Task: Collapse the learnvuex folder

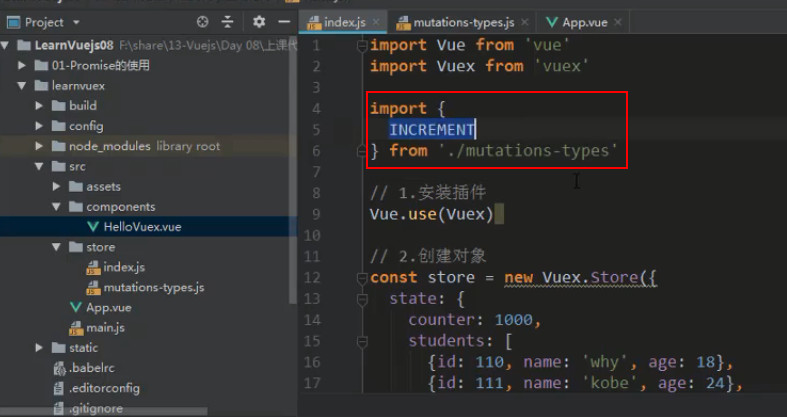Action: 22,86
